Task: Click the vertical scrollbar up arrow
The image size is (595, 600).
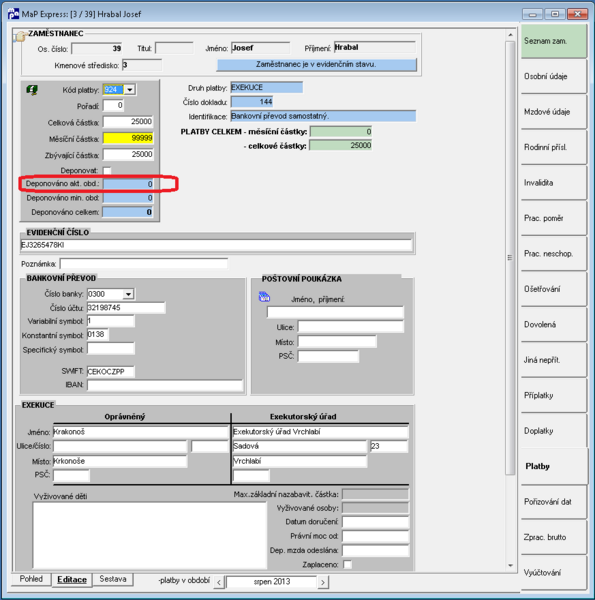Action: point(510,35)
